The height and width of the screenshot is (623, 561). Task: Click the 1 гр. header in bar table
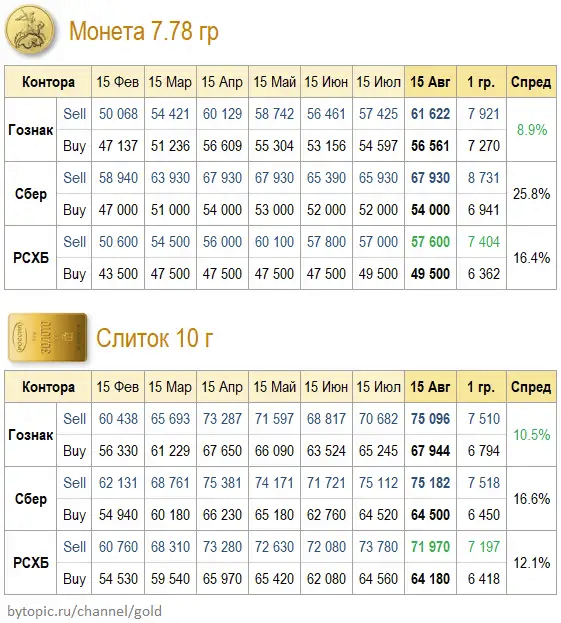(x=481, y=387)
